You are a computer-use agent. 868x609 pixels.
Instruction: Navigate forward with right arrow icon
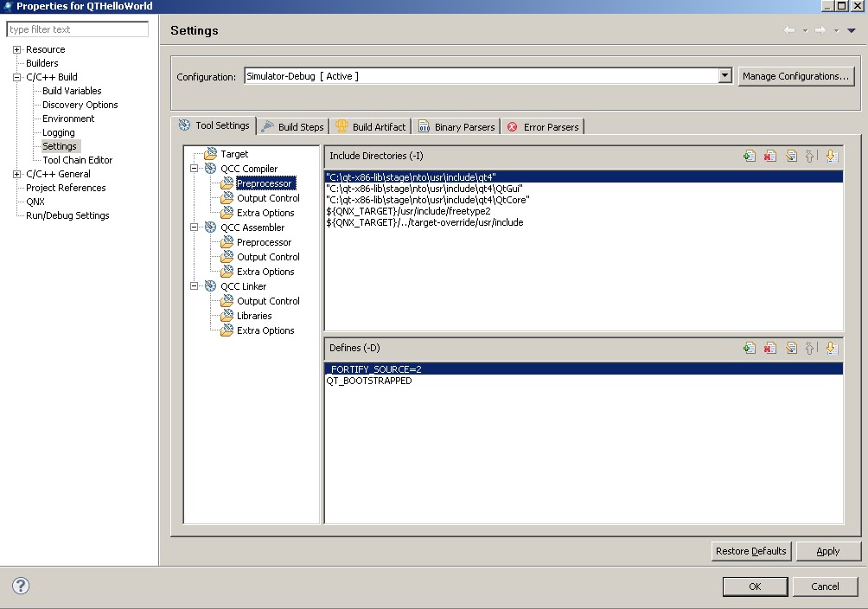[x=820, y=30]
